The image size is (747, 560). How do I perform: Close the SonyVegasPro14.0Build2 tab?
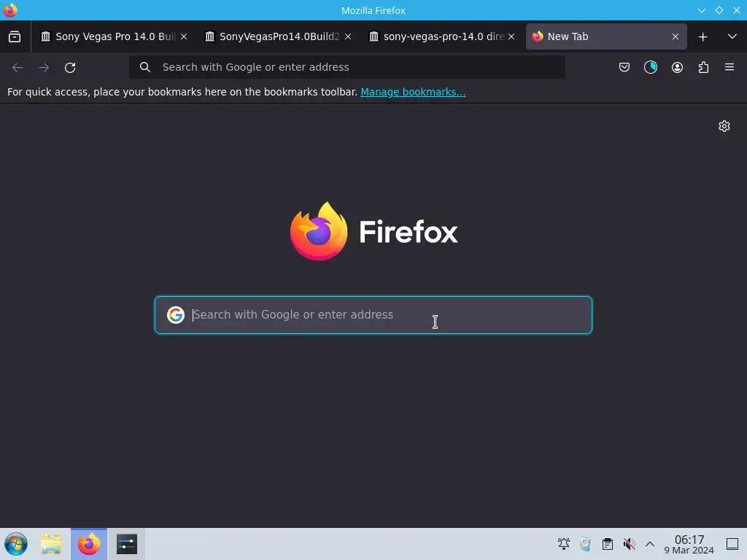point(348,36)
